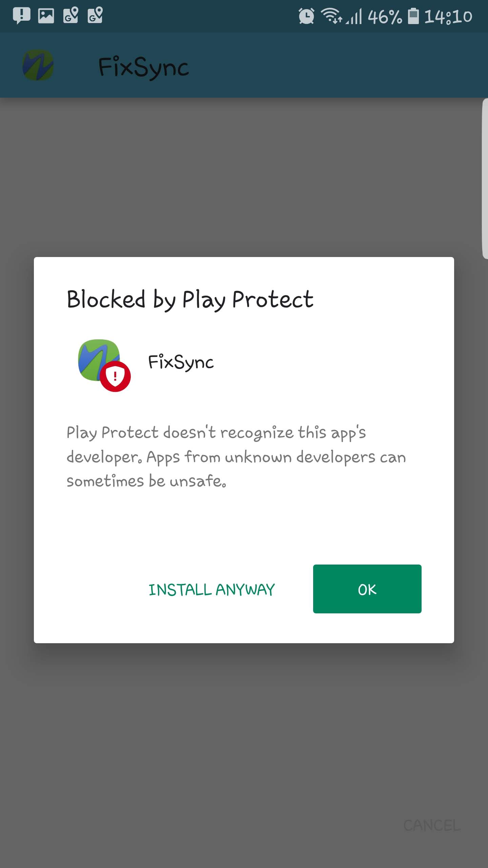
Task: Tap the FixSync app icon in header
Action: pos(38,65)
